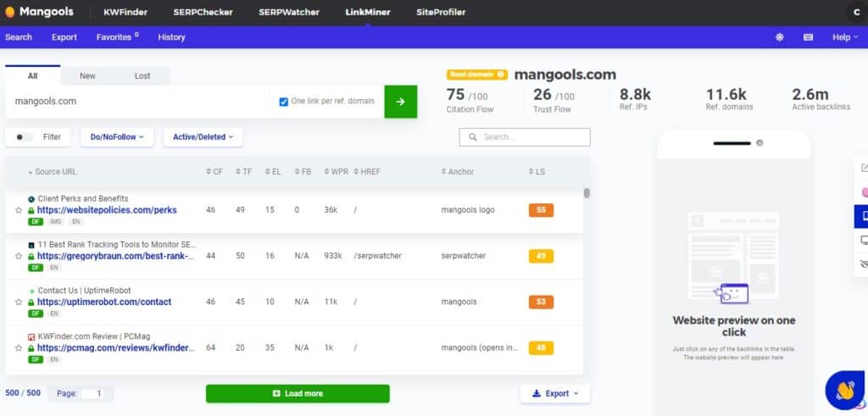Open History page
Viewport: 868px width, 416px height.
[171, 37]
